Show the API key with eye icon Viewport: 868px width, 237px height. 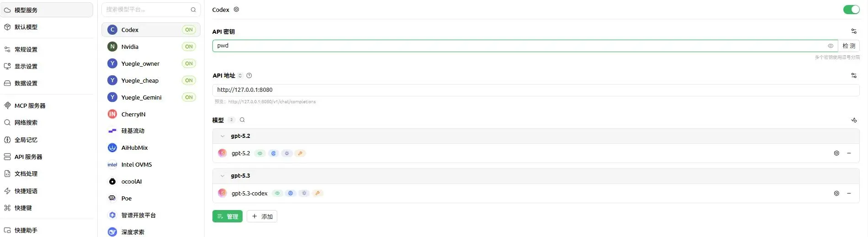[831, 46]
